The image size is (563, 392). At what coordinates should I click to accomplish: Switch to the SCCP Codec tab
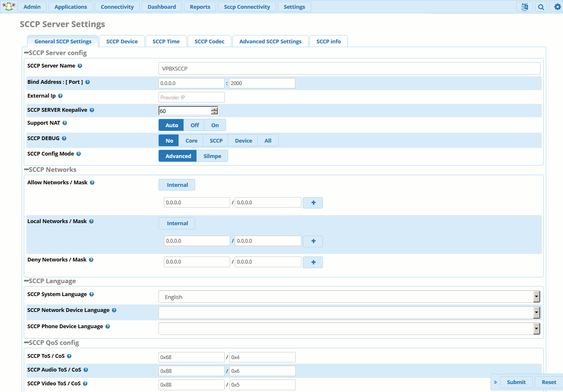(209, 41)
